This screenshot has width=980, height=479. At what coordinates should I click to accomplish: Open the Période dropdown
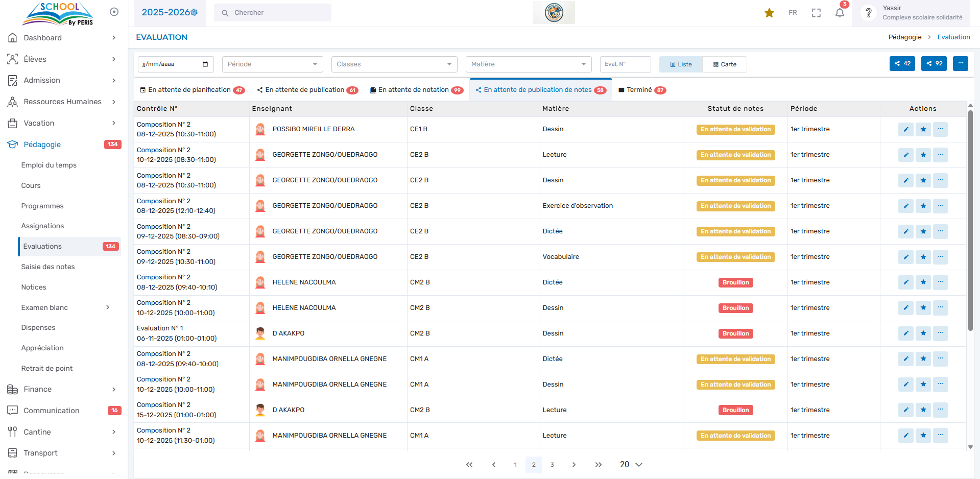272,64
